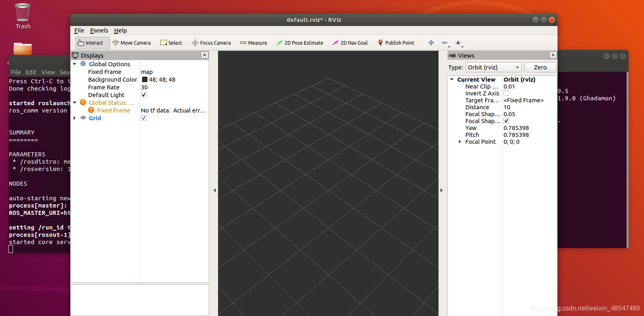Click the minus remove-tool icon

(x=445, y=43)
